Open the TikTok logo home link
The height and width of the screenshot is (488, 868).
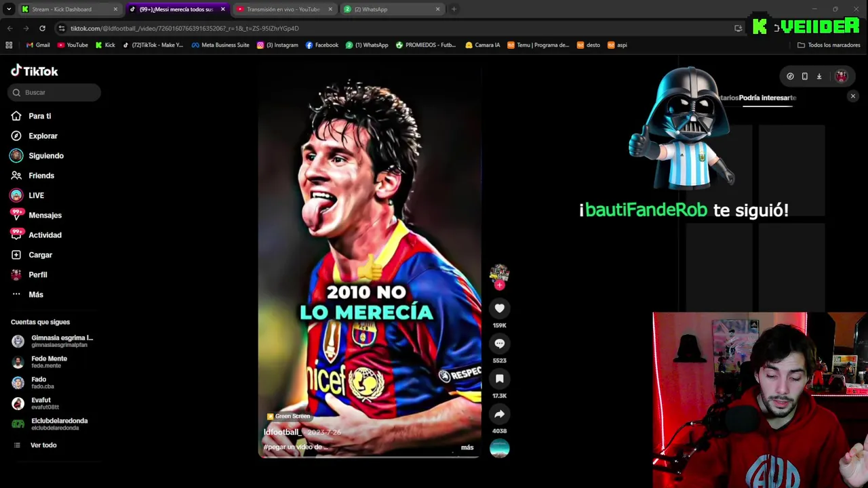click(x=35, y=70)
